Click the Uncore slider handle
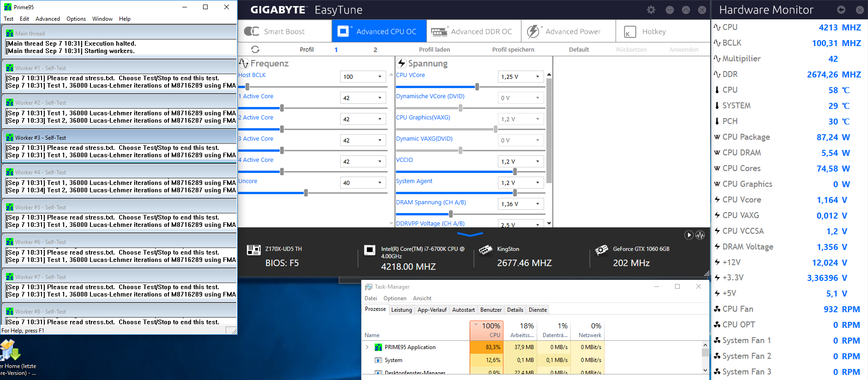 coord(306,193)
